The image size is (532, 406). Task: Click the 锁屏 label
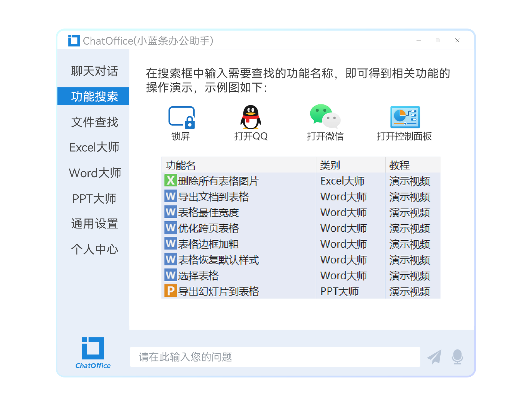[x=181, y=136]
